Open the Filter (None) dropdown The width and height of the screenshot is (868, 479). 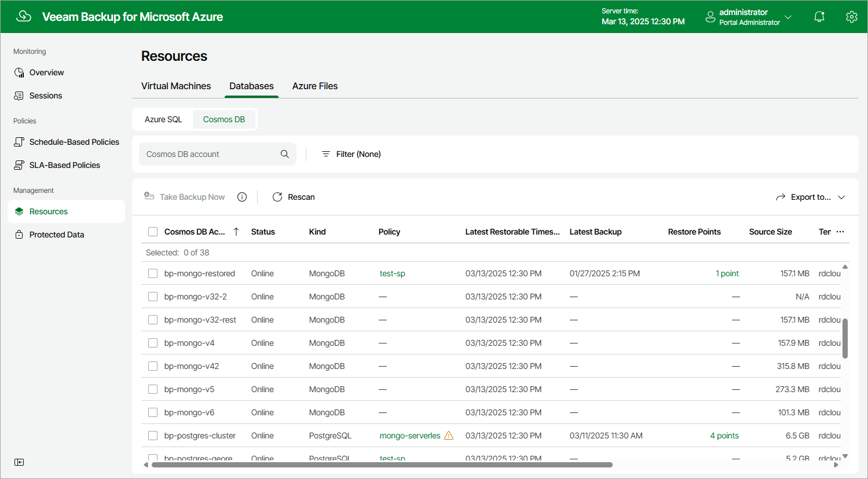tap(351, 154)
